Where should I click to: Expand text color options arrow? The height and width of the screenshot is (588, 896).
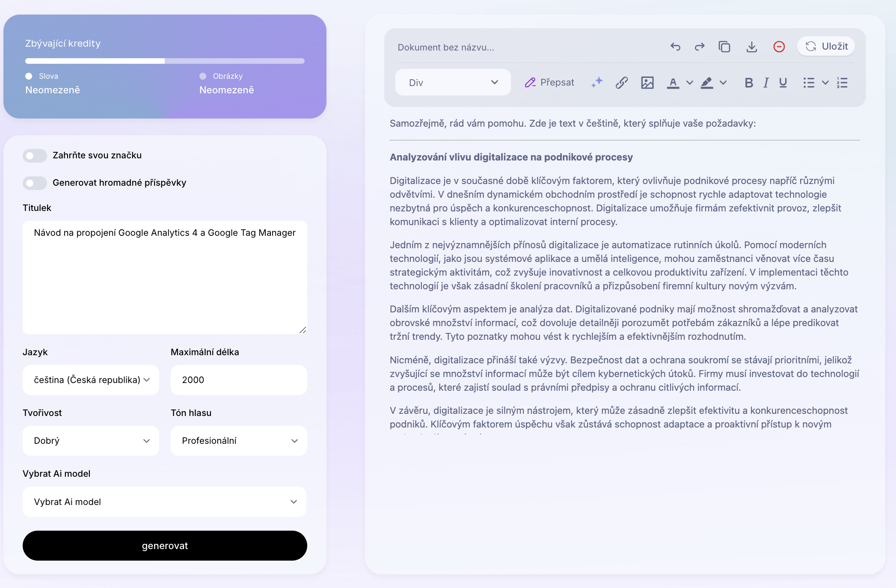click(689, 83)
